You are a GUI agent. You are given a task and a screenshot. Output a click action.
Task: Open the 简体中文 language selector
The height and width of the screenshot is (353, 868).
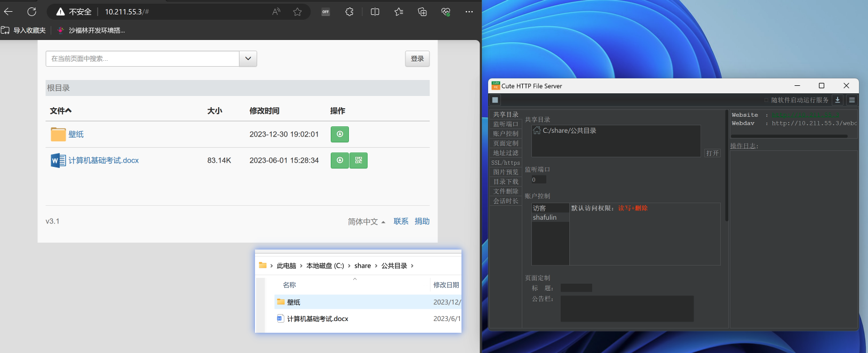(x=367, y=222)
